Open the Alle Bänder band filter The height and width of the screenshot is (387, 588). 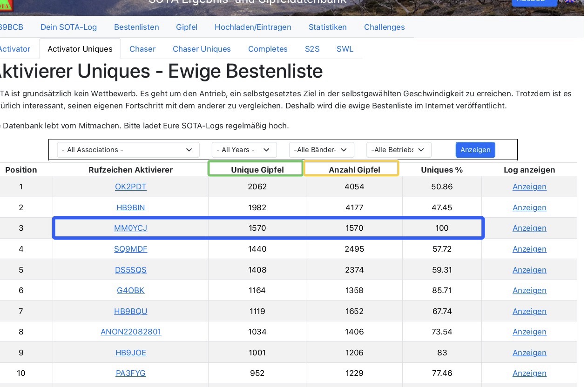[321, 150]
